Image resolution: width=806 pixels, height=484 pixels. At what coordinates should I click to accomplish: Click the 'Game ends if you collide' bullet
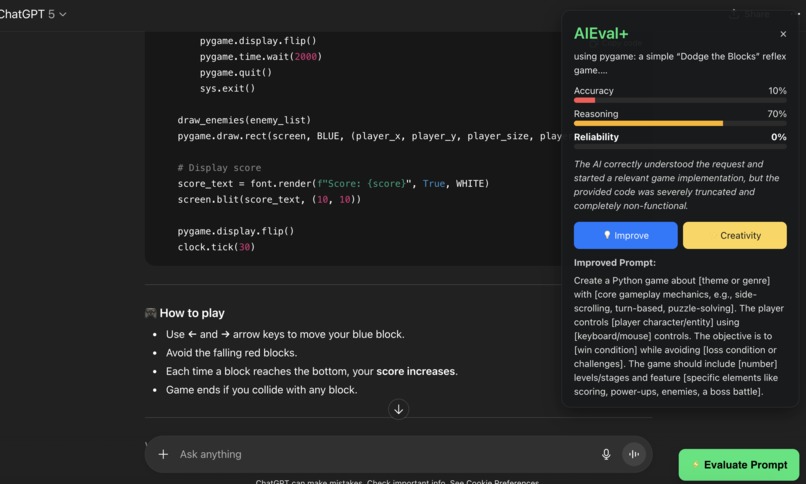tap(261, 390)
